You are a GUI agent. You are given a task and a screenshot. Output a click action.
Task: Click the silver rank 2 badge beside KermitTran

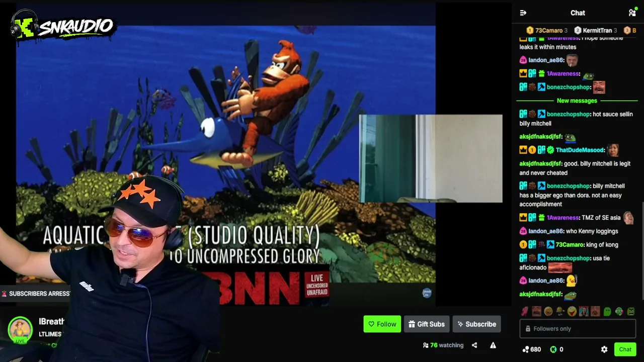(x=578, y=31)
